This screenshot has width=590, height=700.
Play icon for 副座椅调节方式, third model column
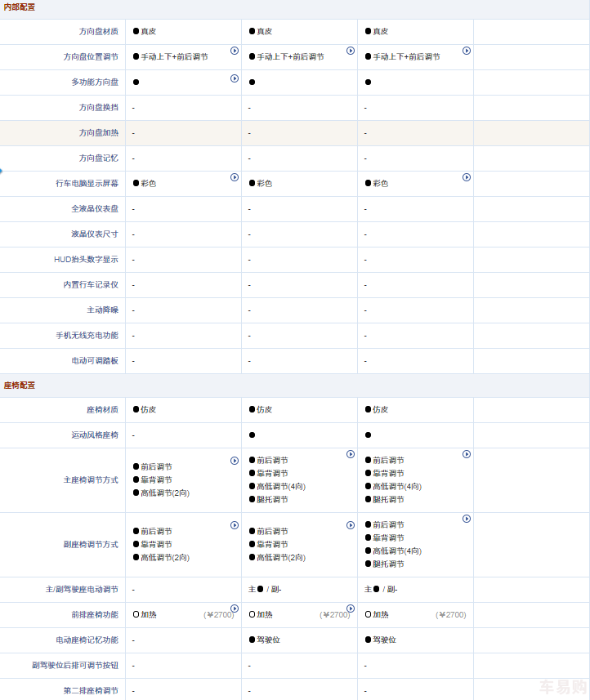467,519
